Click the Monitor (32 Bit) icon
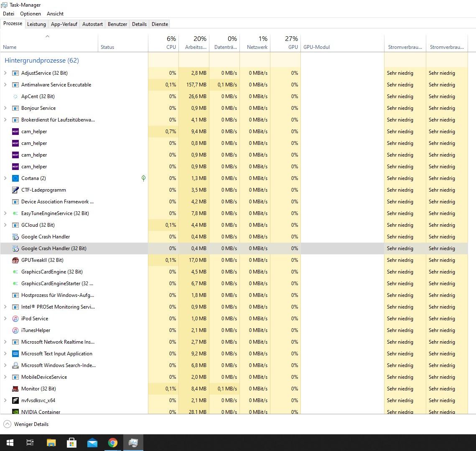The image size is (476, 451). tap(15, 389)
